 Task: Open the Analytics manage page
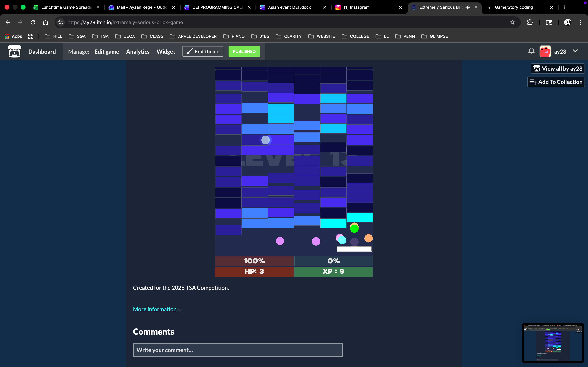138,51
